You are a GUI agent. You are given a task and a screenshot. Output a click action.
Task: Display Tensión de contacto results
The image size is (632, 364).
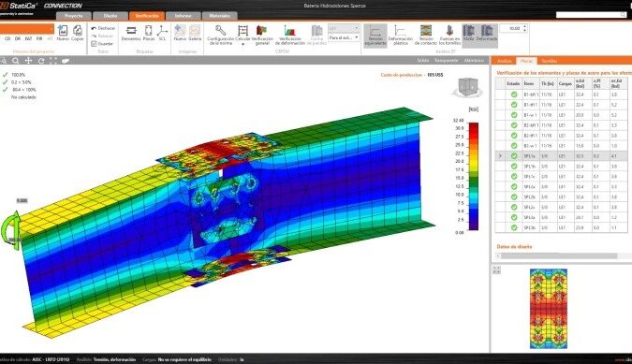click(x=426, y=35)
